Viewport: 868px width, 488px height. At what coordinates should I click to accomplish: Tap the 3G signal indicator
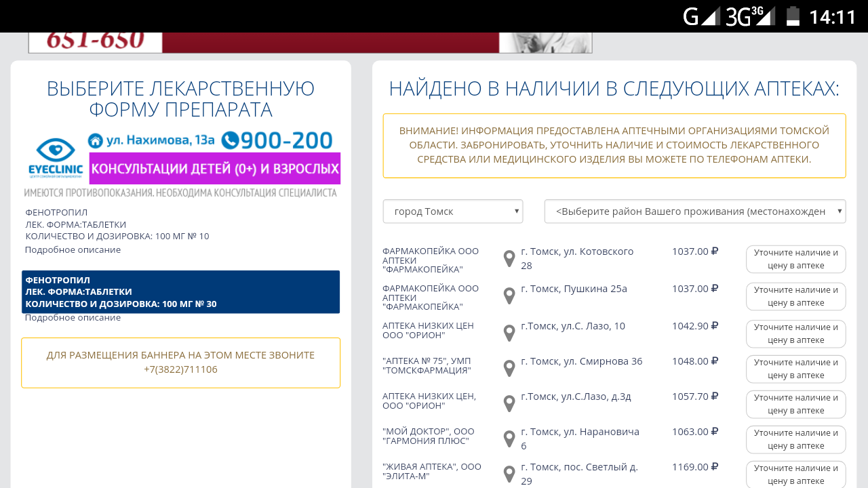click(x=750, y=16)
